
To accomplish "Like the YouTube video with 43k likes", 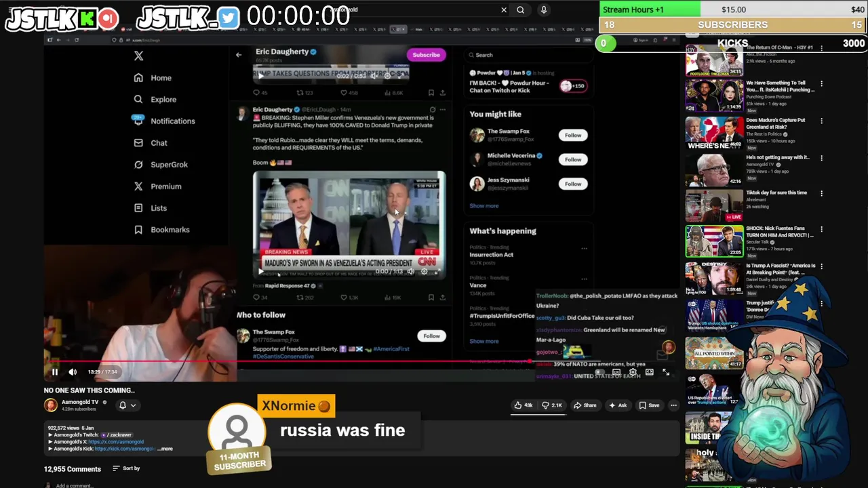I will [523, 405].
